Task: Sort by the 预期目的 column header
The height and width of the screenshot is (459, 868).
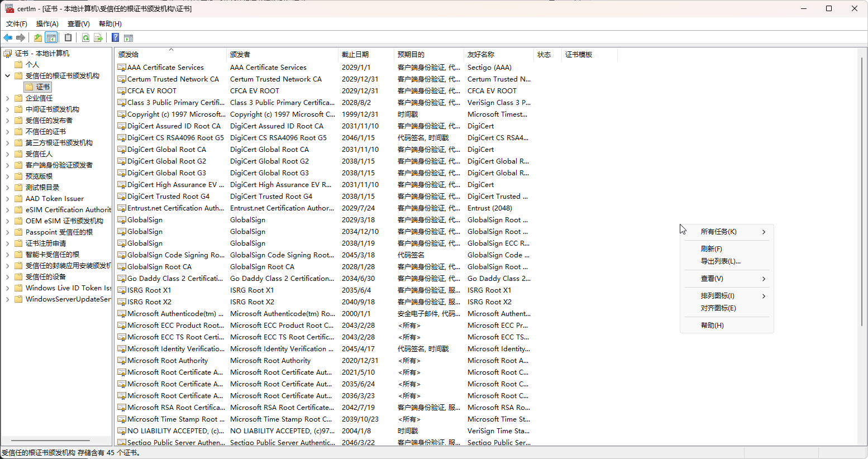Action: 429,55
